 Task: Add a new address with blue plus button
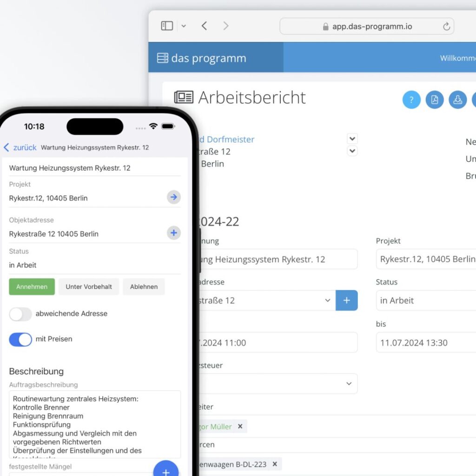point(347,301)
